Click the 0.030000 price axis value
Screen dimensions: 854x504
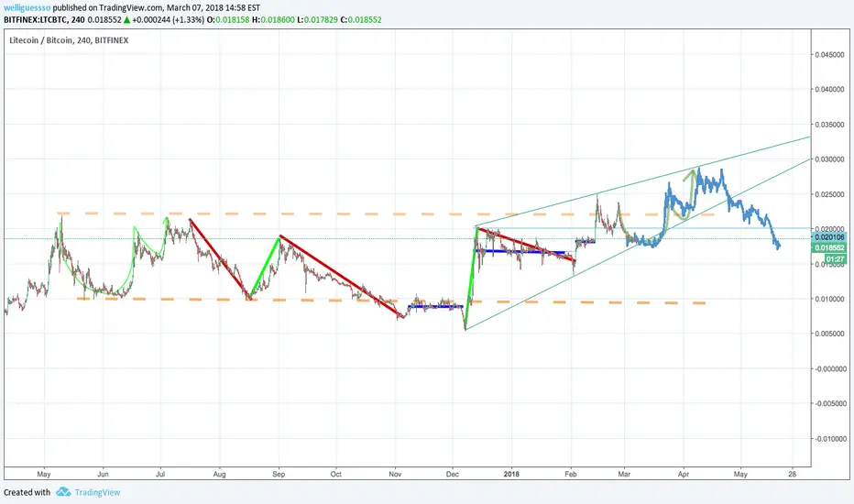click(830, 159)
